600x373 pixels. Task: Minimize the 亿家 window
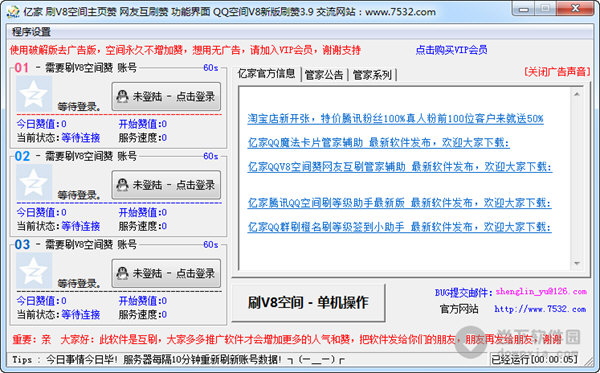pos(523,8)
